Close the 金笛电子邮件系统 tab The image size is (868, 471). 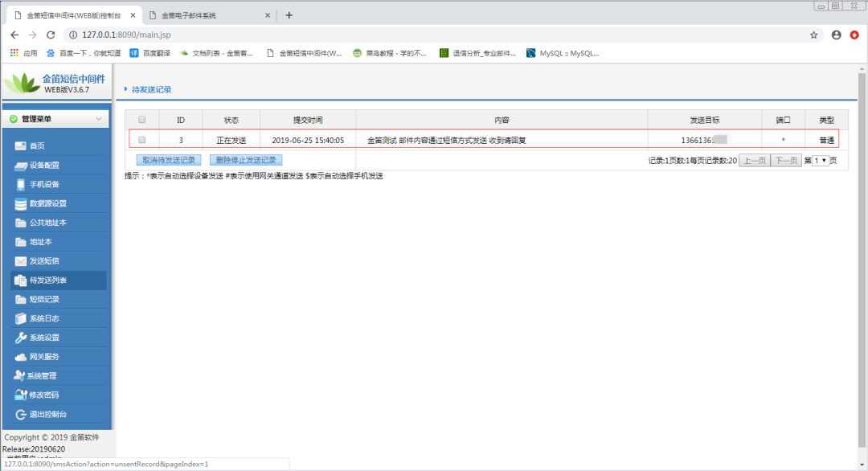coord(268,15)
